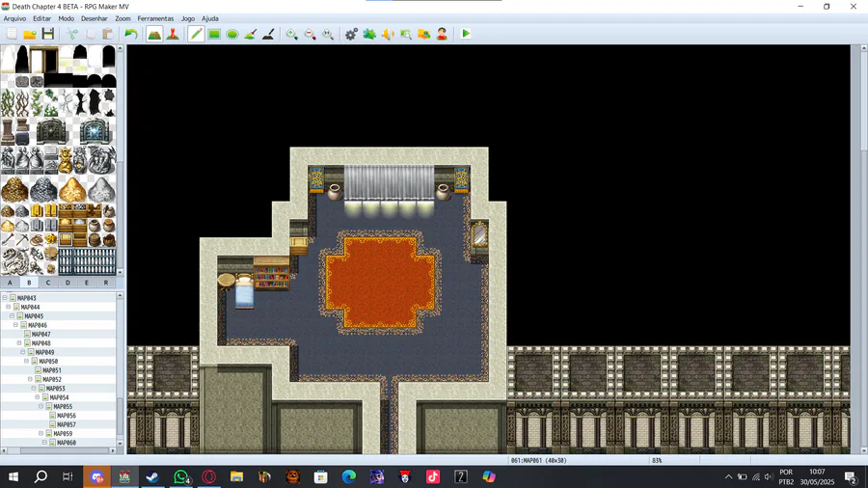Click the Paste clipboard icon
This screenshot has width=868, height=488.
[108, 34]
